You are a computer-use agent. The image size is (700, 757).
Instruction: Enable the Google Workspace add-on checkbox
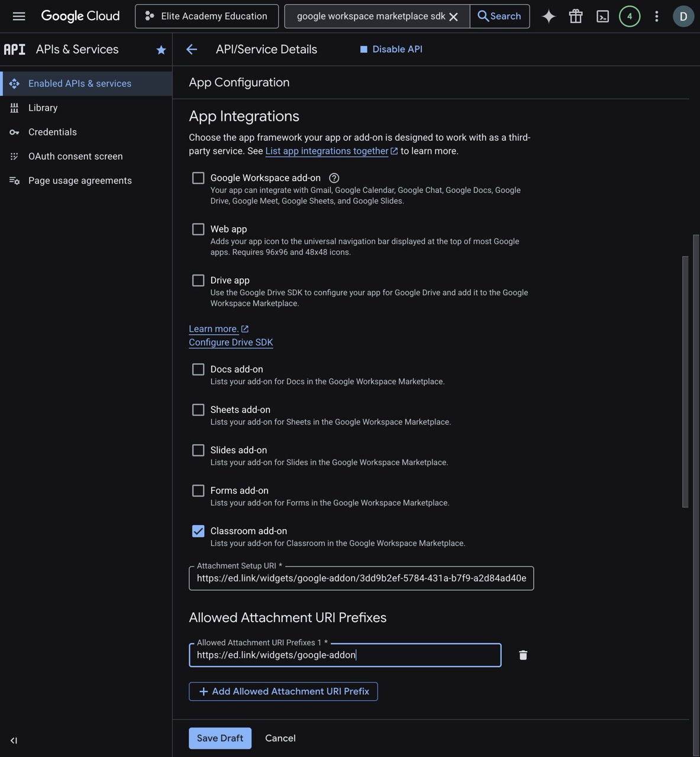[198, 177]
